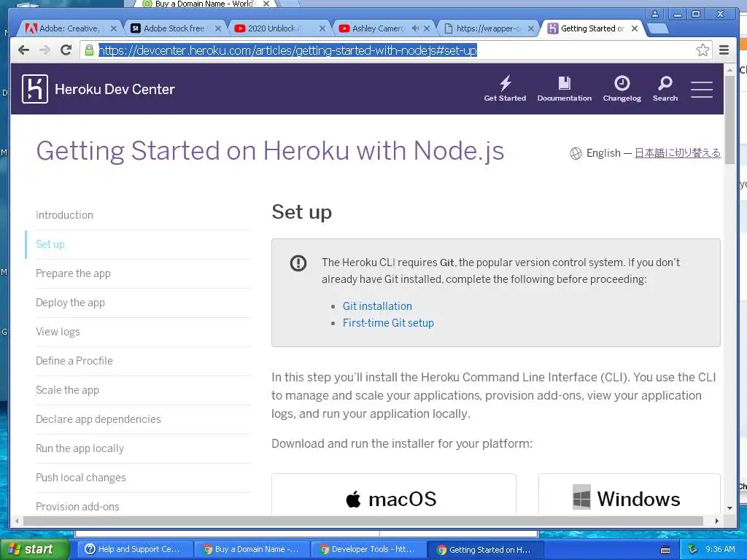Download the Windows installer

(x=630, y=495)
